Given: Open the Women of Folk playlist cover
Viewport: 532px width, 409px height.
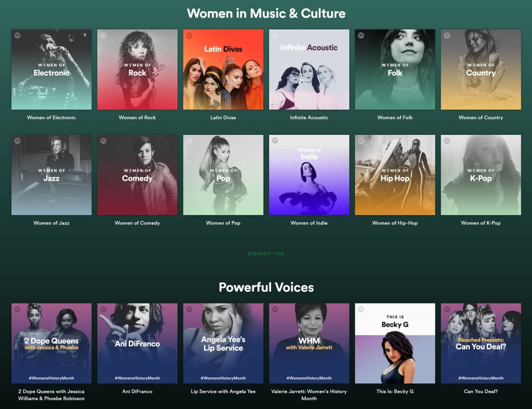Looking at the screenshot, I should point(395,70).
